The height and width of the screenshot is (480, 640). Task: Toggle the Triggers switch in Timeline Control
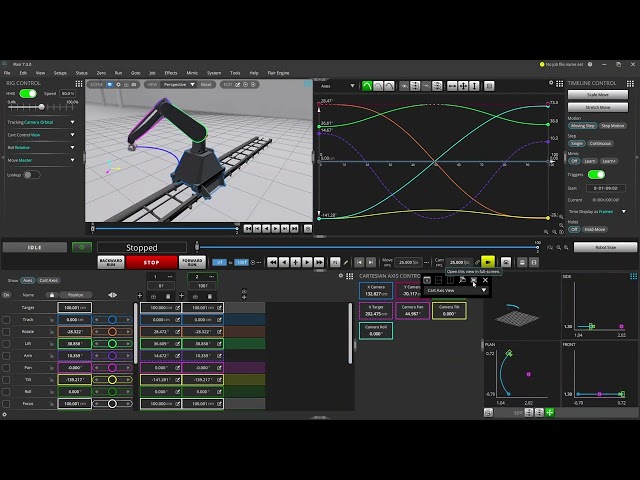point(596,175)
